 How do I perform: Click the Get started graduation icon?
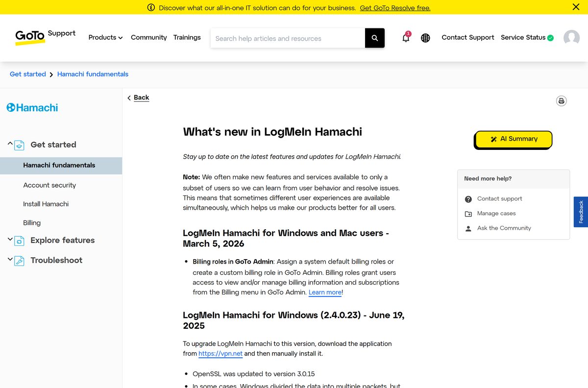point(20,145)
